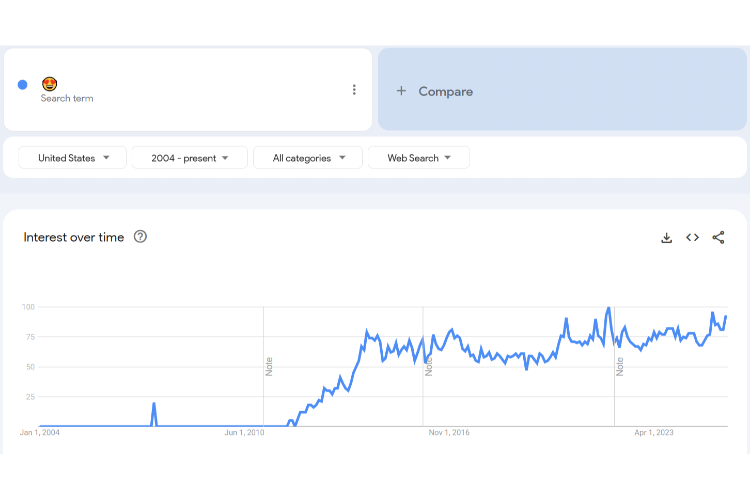Change the Web Search type dropdown
This screenshot has width=750, height=500.
click(419, 158)
